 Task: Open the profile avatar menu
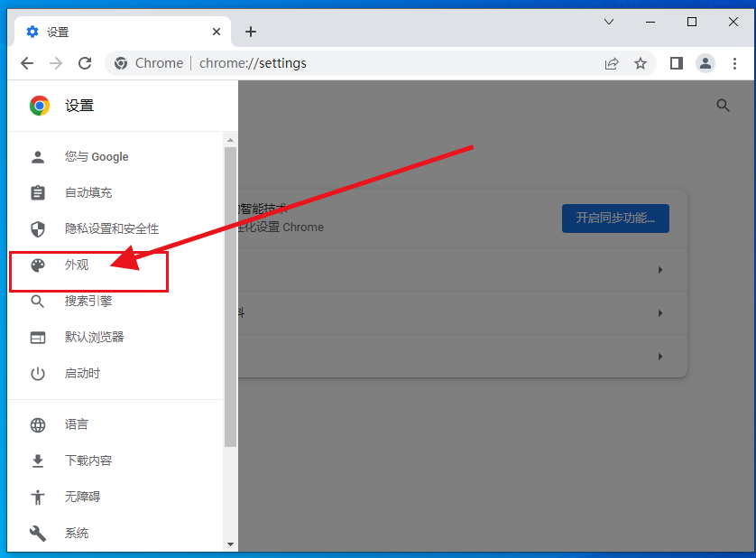pos(705,63)
